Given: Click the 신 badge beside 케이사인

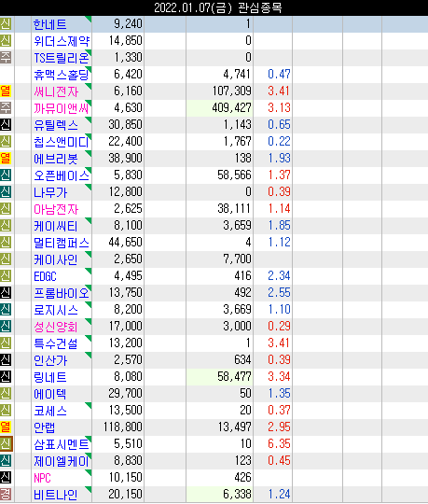Looking at the screenshot, I should tap(6, 259).
